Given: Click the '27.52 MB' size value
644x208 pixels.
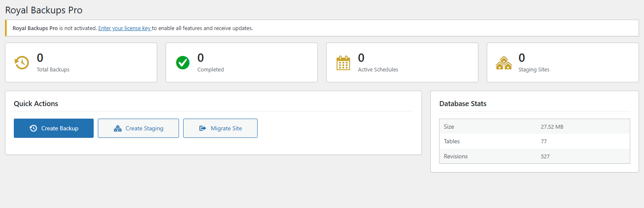Looking at the screenshot, I should tap(552, 127).
